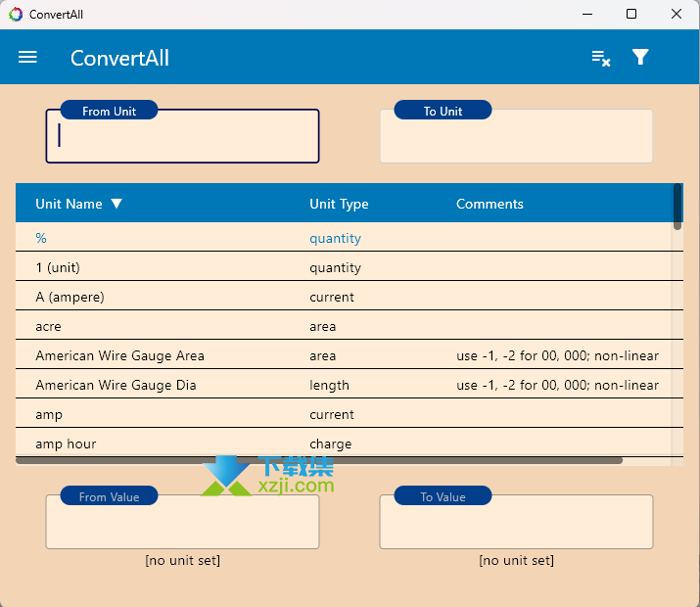Click the From Value input box
Viewport: 700px width, 607px height.
183,522
